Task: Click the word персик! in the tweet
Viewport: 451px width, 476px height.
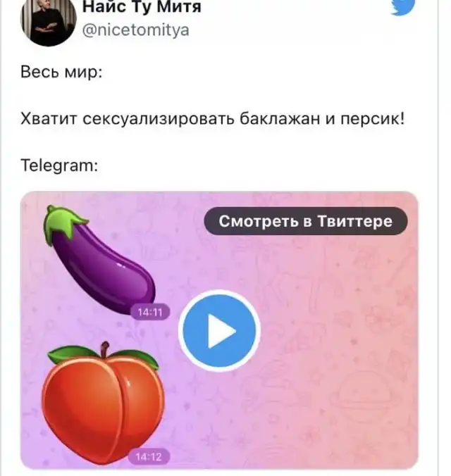Action: [x=373, y=119]
